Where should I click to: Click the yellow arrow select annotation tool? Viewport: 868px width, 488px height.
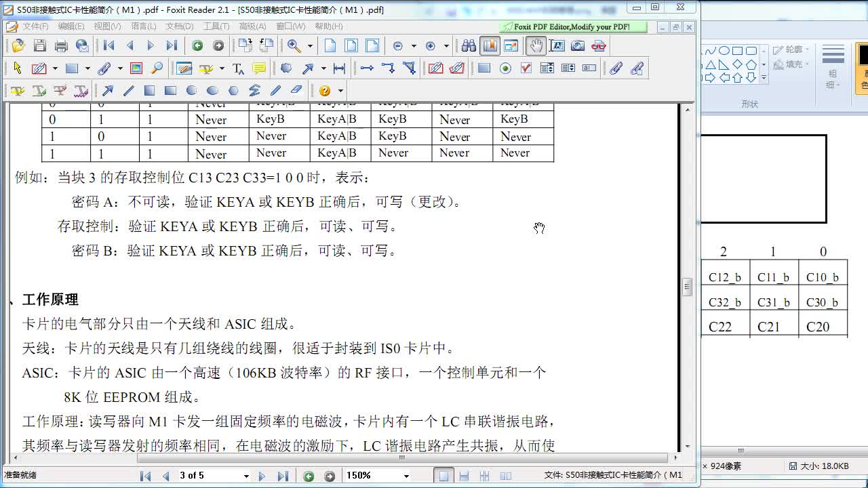(x=18, y=68)
